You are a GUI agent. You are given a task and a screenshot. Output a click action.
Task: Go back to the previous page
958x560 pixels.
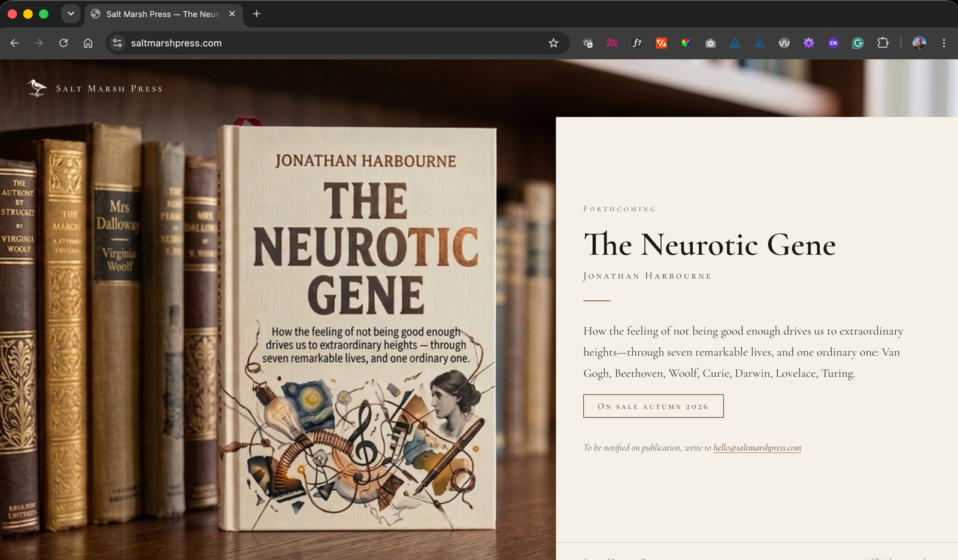pyautogui.click(x=14, y=43)
